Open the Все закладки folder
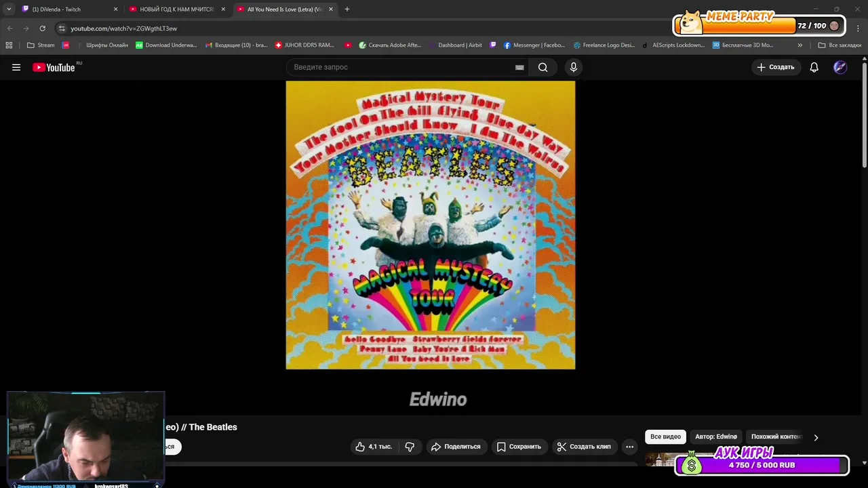This screenshot has height=488, width=868. pos(840,45)
